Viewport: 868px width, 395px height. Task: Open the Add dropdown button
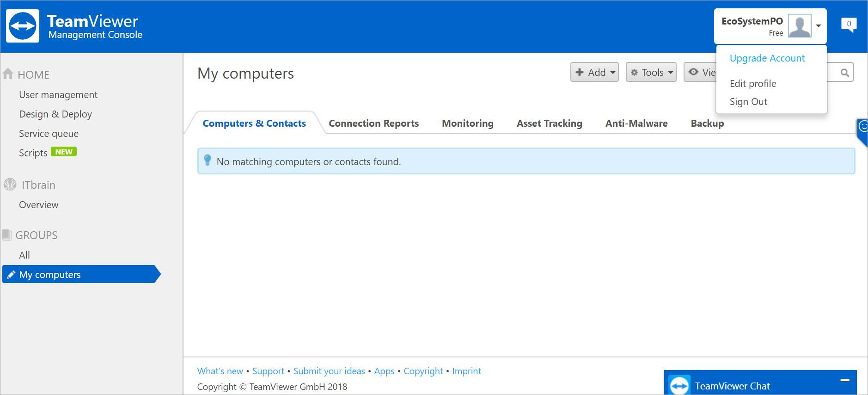[594, 72]
